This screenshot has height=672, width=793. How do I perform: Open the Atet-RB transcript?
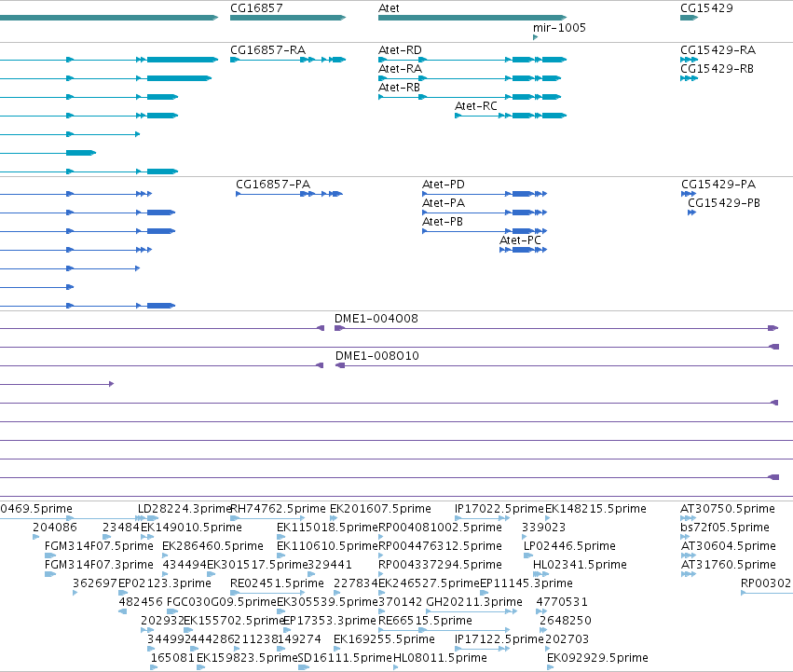(400, 88)
